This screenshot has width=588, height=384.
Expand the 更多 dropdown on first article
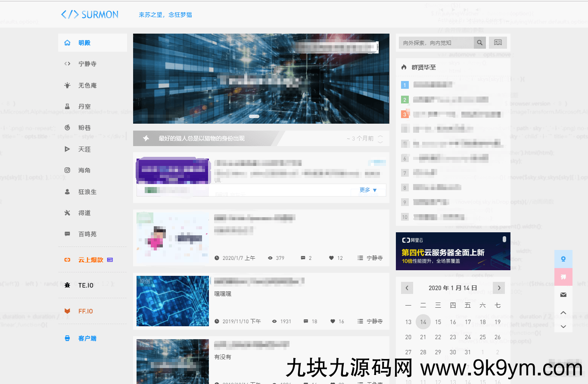368,190
